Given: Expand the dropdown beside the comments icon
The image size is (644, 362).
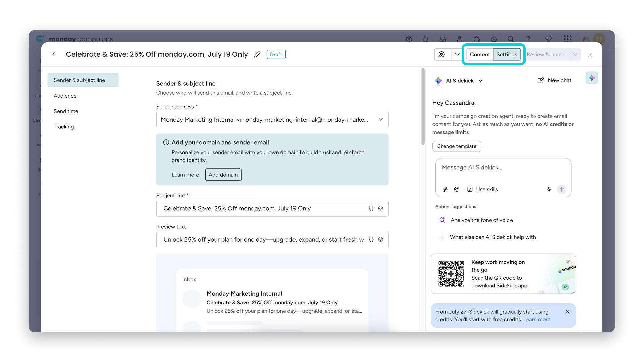Looking at the screenshot, I should click(457, 54).
